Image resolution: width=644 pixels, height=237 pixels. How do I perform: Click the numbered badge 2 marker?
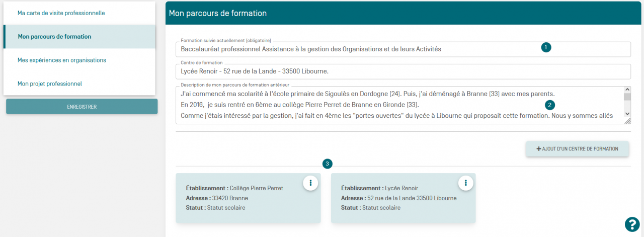(x=550, y=105)
